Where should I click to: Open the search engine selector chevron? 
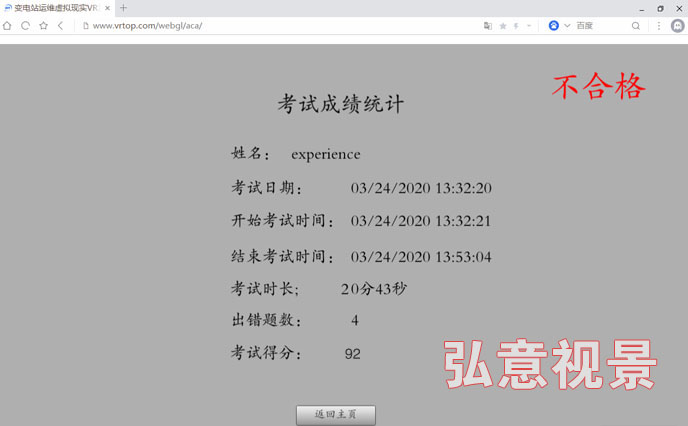(x=567, y=26)
